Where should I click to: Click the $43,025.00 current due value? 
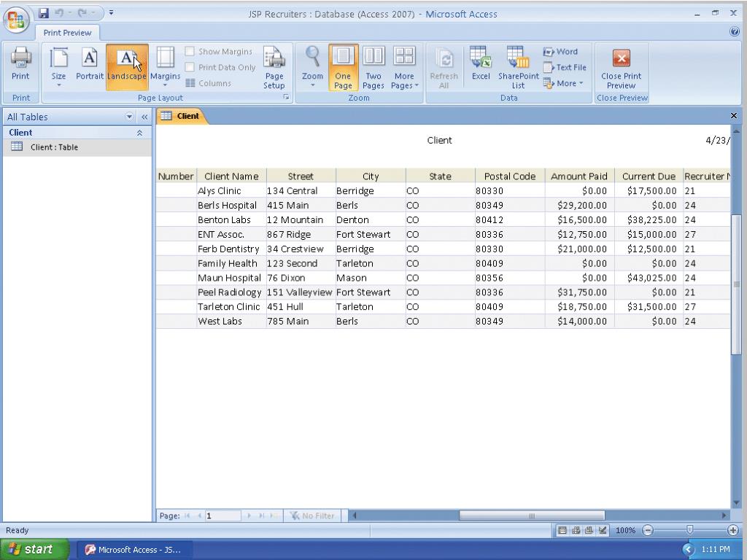click(651, 278)
